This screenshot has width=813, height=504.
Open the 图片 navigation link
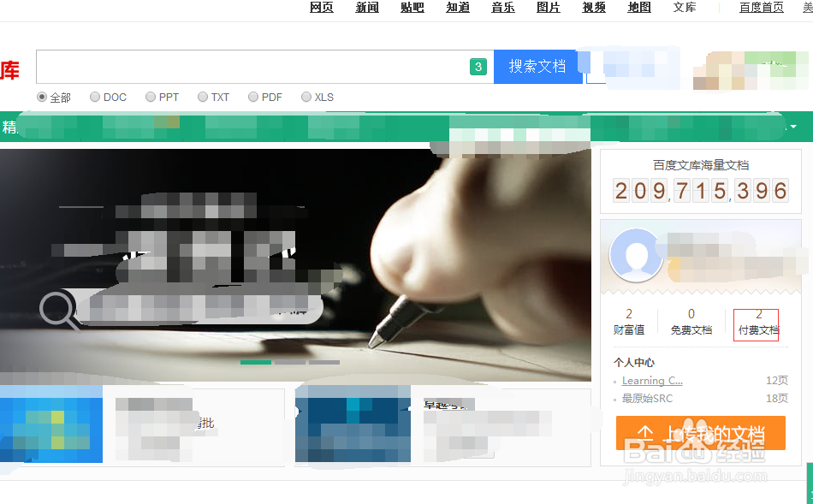point(549,7)
